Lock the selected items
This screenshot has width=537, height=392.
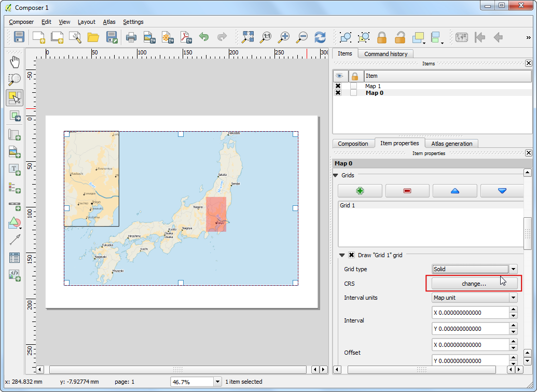[382, 37]
